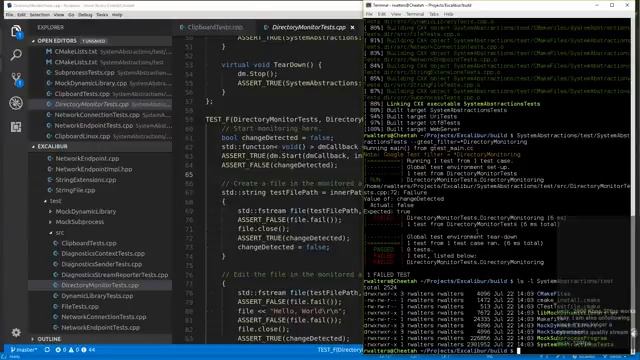Open the Explorer view in activity bar
The image size is (640, 360).
click(16, 31)
